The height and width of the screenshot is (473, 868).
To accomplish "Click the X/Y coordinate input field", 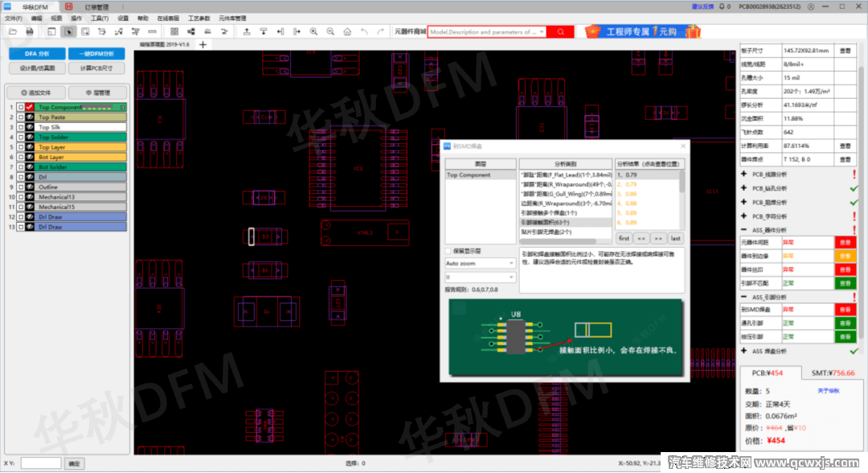I will tap(41, 463).
